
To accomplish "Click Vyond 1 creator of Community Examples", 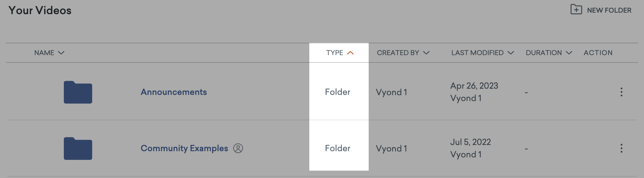I will (391, 149).
